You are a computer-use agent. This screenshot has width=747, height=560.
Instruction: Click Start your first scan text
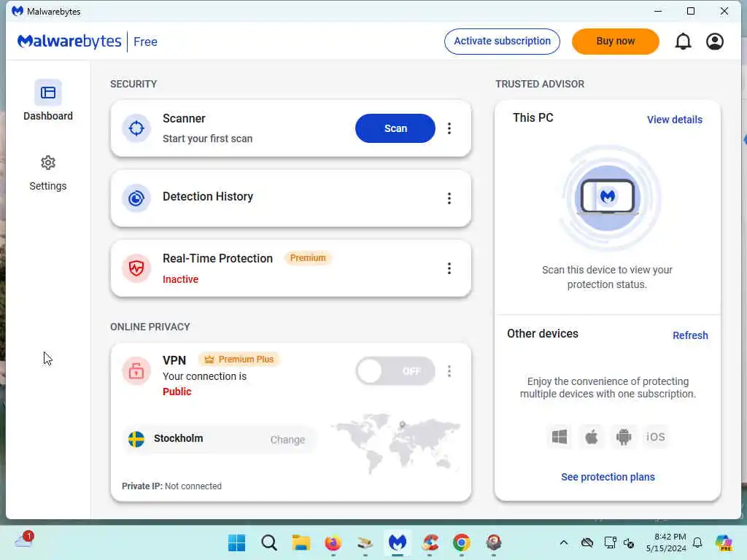[207, 139]
